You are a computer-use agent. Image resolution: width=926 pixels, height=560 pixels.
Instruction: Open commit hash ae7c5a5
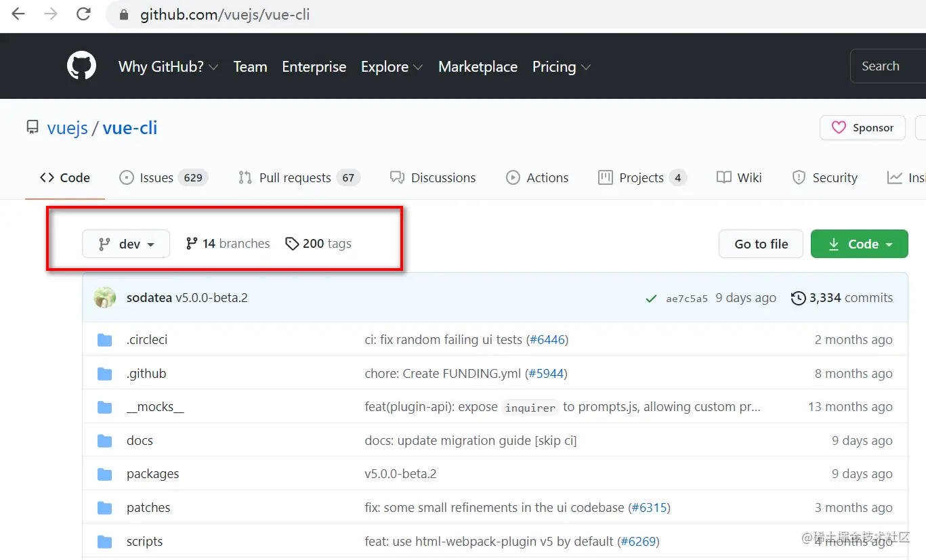click(x=687, y=299)
